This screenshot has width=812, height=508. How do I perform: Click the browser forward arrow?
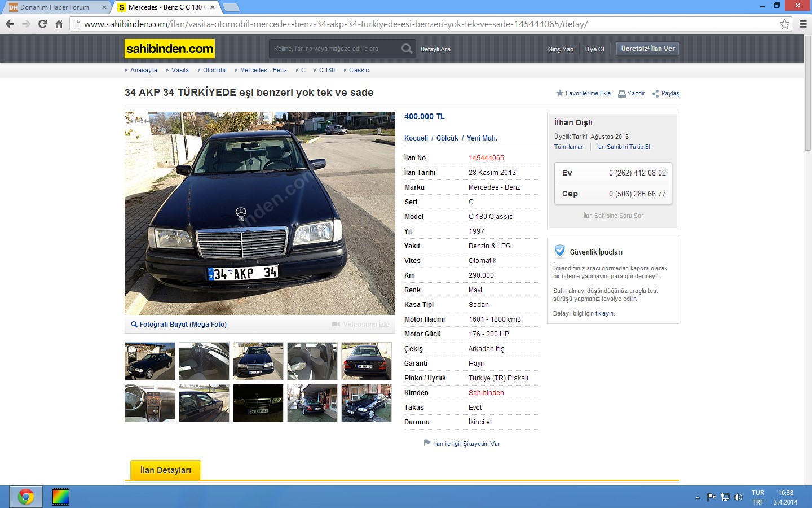(x=26, y=24)
